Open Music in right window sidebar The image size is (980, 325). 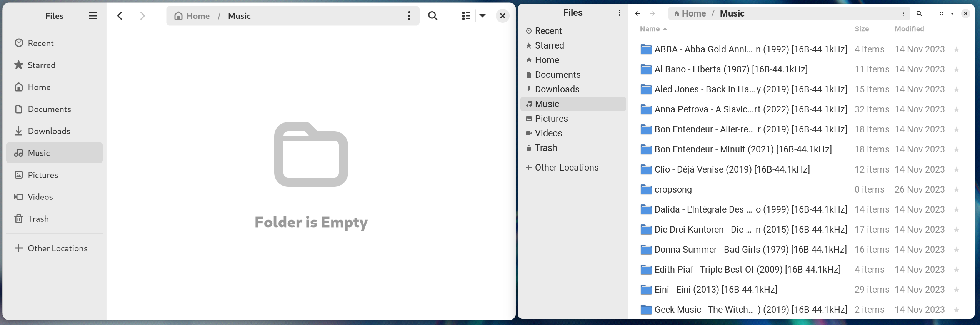(573, 104)
